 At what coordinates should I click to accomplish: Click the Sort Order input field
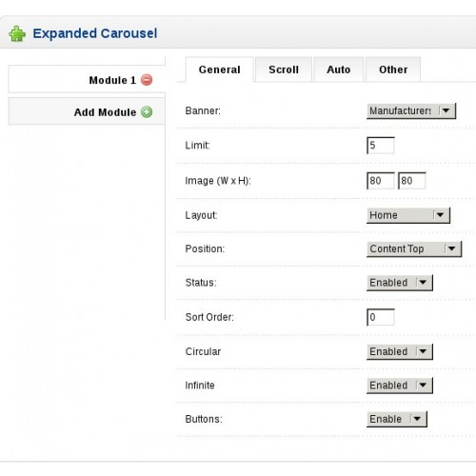(381, 317)
